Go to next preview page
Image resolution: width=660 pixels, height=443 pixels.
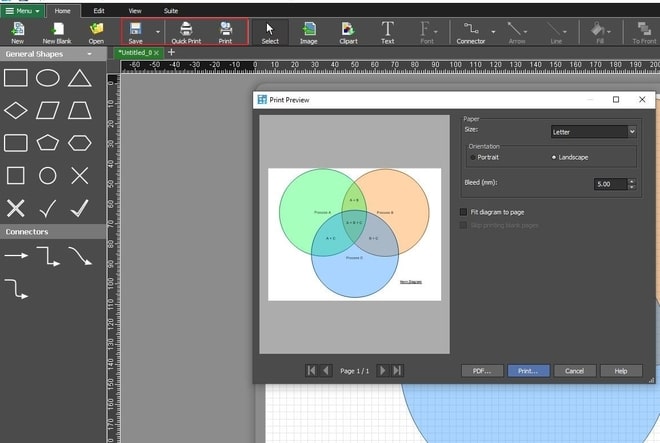382,371
